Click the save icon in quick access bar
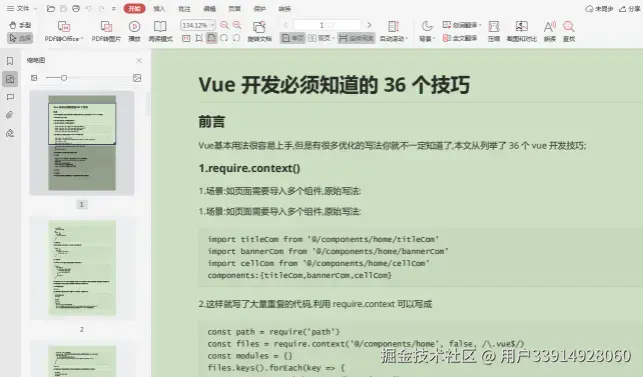Screen dimensions: 643x377 [63, 9]
